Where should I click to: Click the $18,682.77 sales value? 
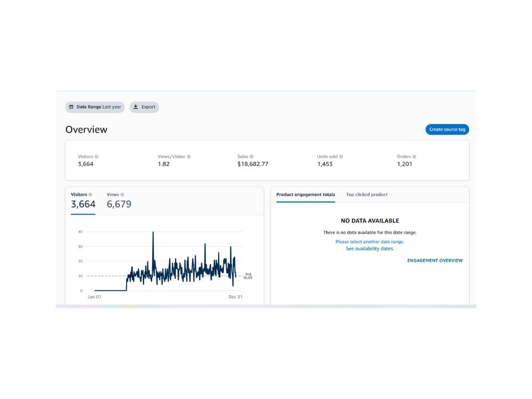coord(253,164)
